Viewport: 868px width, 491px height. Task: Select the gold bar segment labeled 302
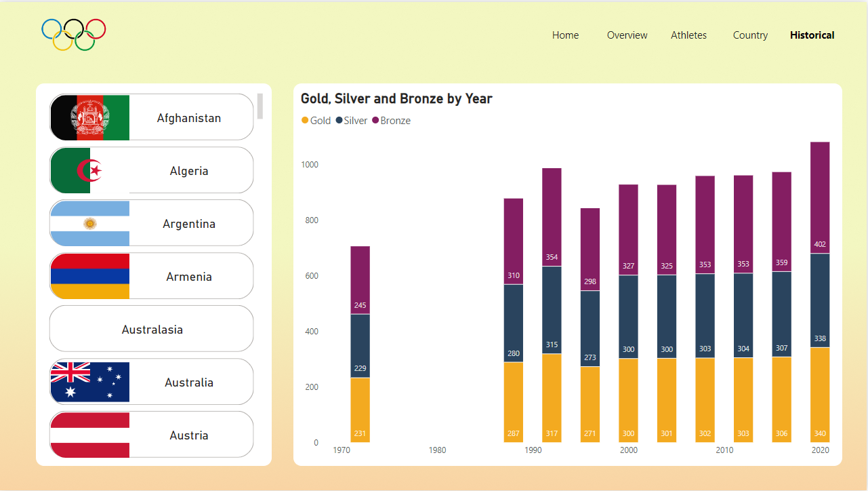[705, 400]
